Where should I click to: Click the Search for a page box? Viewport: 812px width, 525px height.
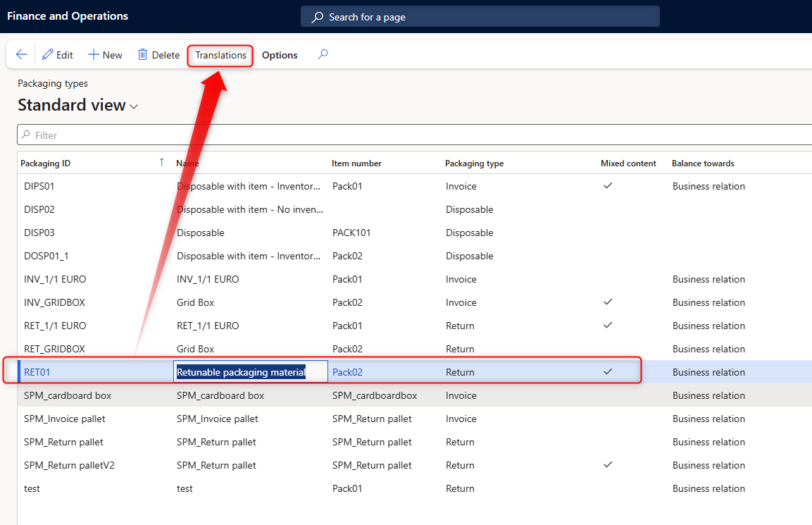(480, 17)
